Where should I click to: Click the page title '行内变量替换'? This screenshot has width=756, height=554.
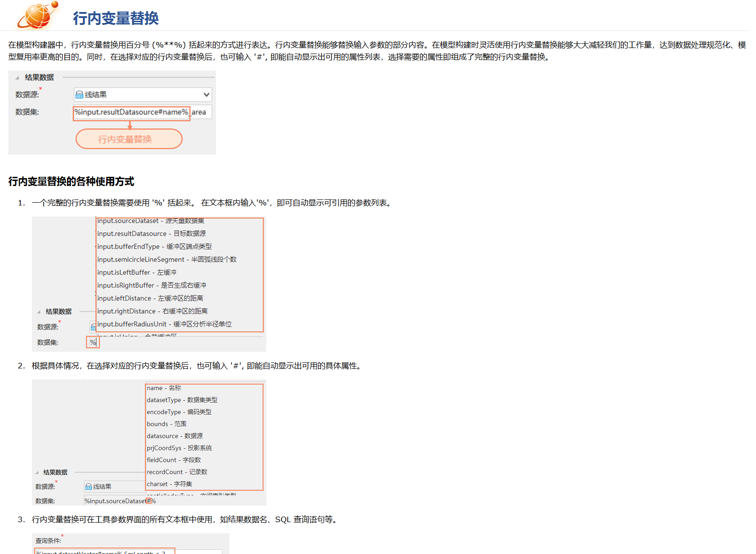click(x=116, y=18)
